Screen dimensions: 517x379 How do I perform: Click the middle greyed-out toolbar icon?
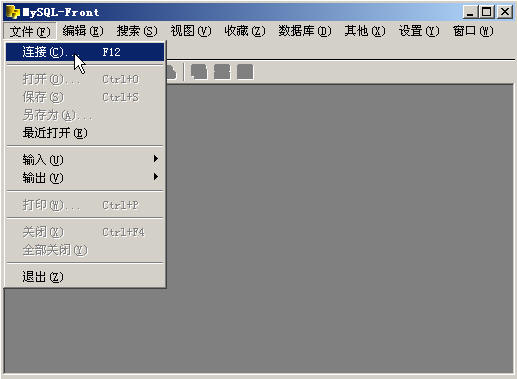pyautogui.click(x=222, y=72)
